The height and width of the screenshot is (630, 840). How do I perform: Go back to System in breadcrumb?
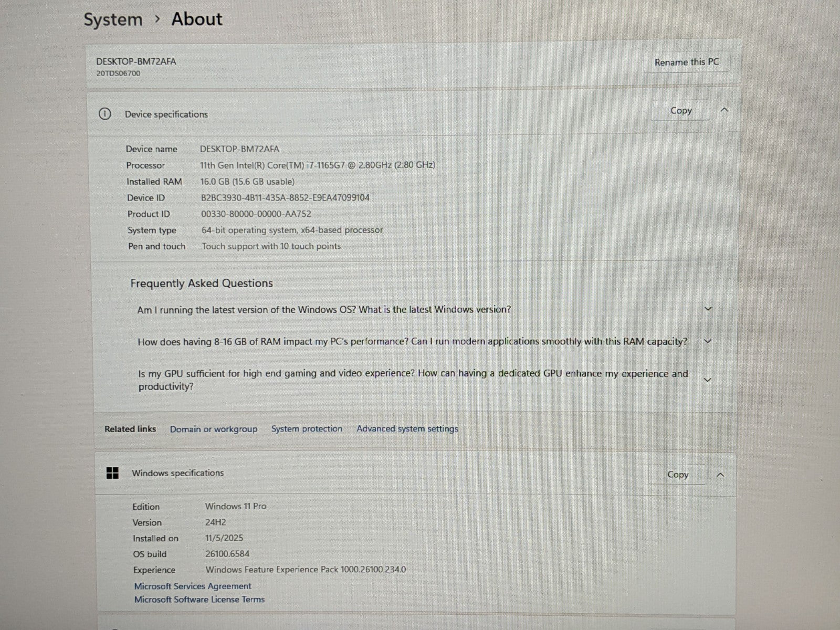[113, 19]
